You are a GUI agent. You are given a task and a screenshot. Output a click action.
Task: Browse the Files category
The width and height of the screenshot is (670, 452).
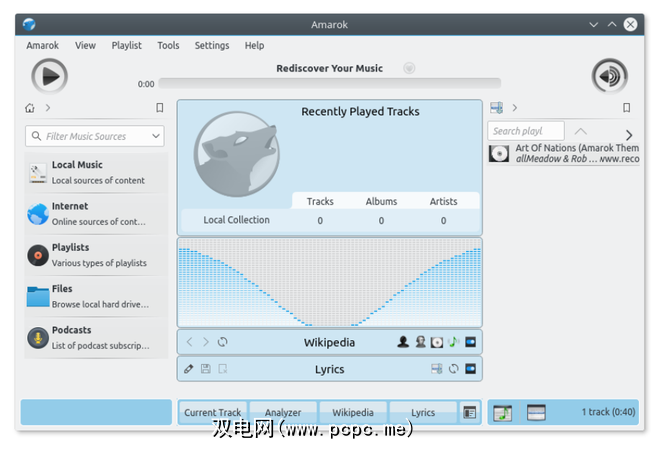[96, 296]
